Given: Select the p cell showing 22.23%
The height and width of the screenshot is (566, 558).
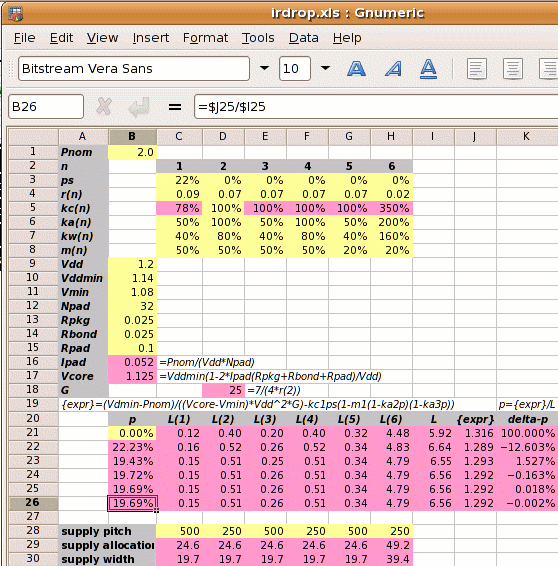Looking at the screenshot, I should pos(132,447).
